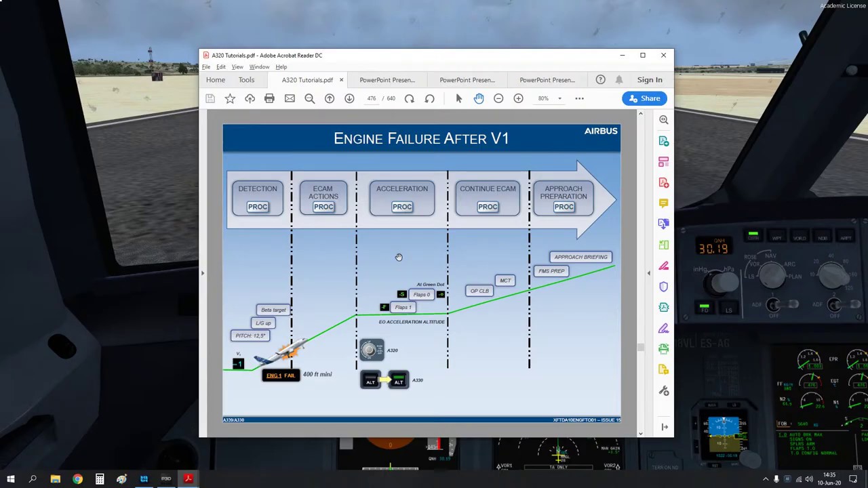The height and width of the screenshot is (488, 868).
Task: Open Fill & Sign pen tool
Action: [x=664, y=329]
